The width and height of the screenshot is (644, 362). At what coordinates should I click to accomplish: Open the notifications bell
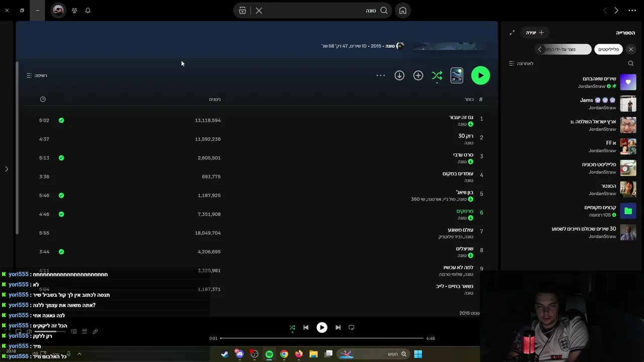[88, 11]
